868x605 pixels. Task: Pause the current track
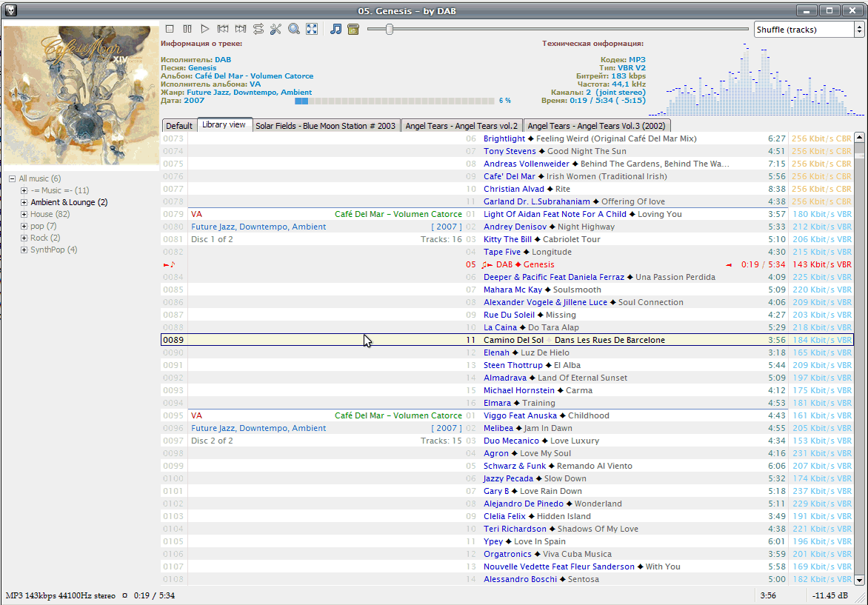[187, 29]
